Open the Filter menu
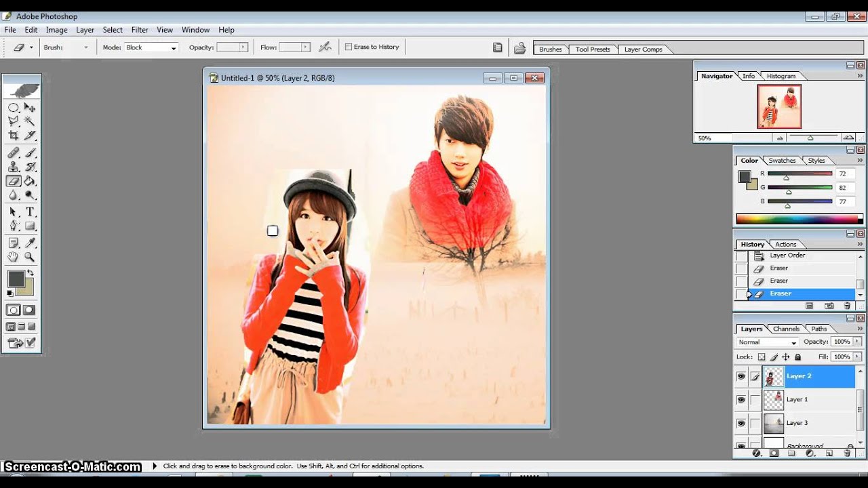 click(140, 30)
